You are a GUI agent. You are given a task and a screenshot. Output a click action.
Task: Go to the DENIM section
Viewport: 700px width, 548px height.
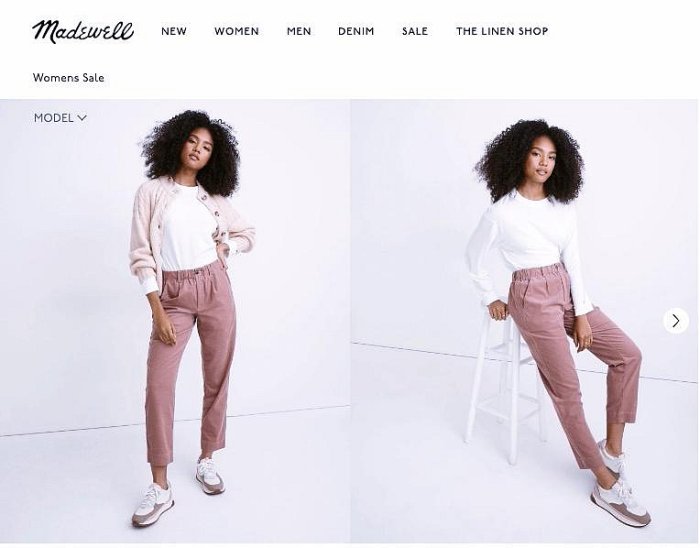point(356,31)
